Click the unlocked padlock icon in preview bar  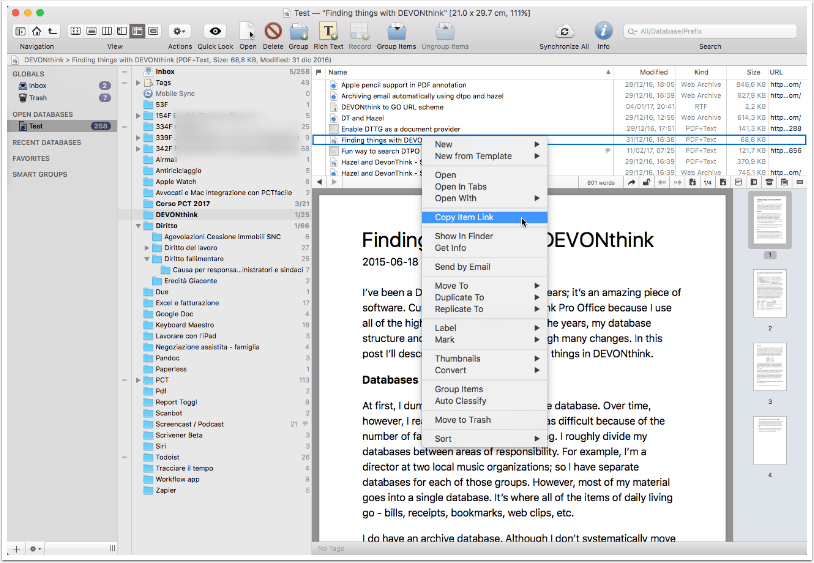(x=646, y=183)
